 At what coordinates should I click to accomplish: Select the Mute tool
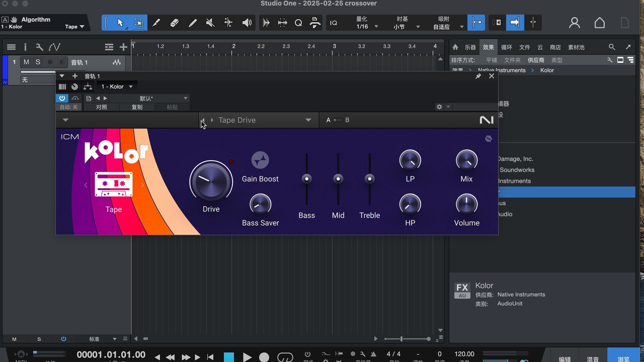[210, 23]
